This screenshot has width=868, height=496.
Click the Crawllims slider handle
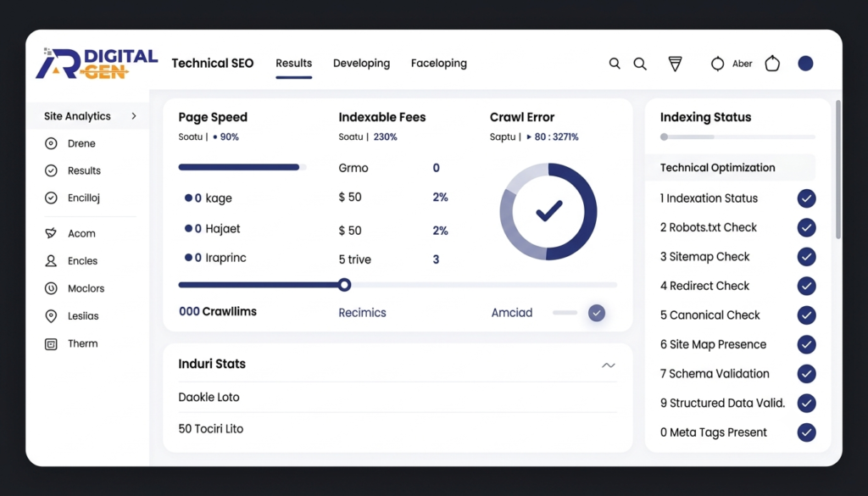344,285
